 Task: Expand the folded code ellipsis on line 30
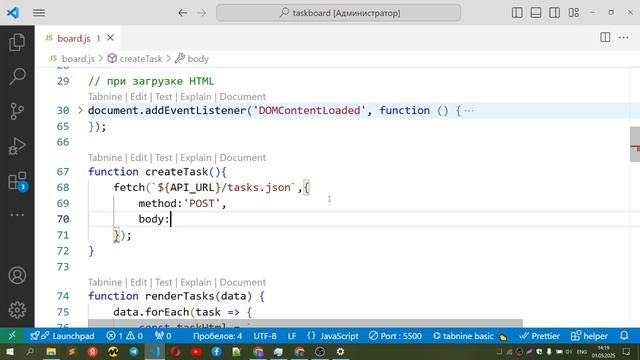click(x=469, y=111)
